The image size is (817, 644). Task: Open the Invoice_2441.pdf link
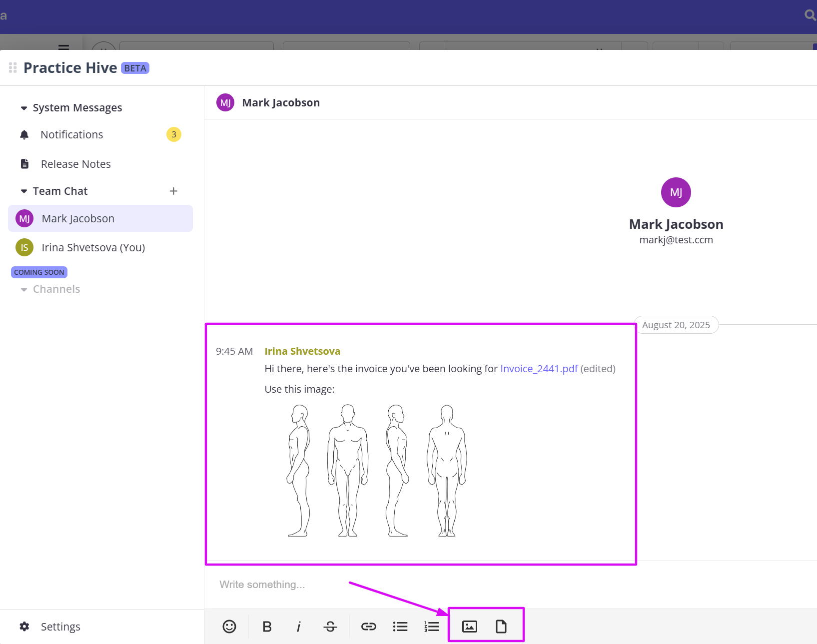pyautogui.click(x=539, y=368)
